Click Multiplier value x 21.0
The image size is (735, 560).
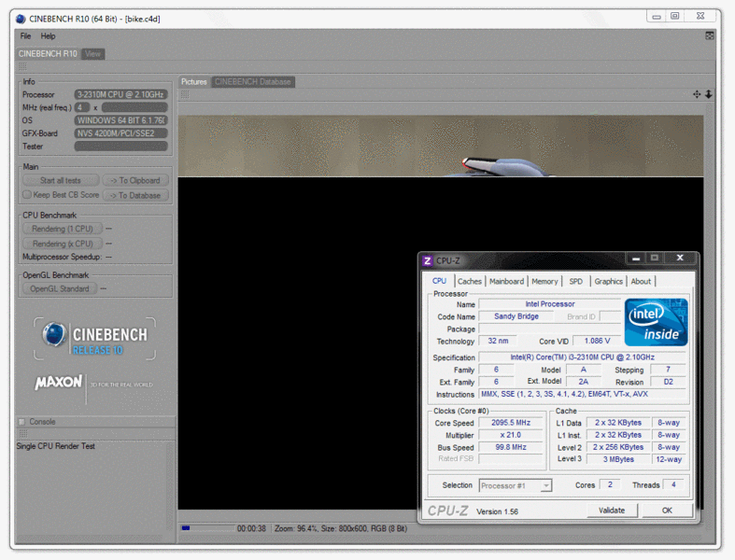[511, 435]
